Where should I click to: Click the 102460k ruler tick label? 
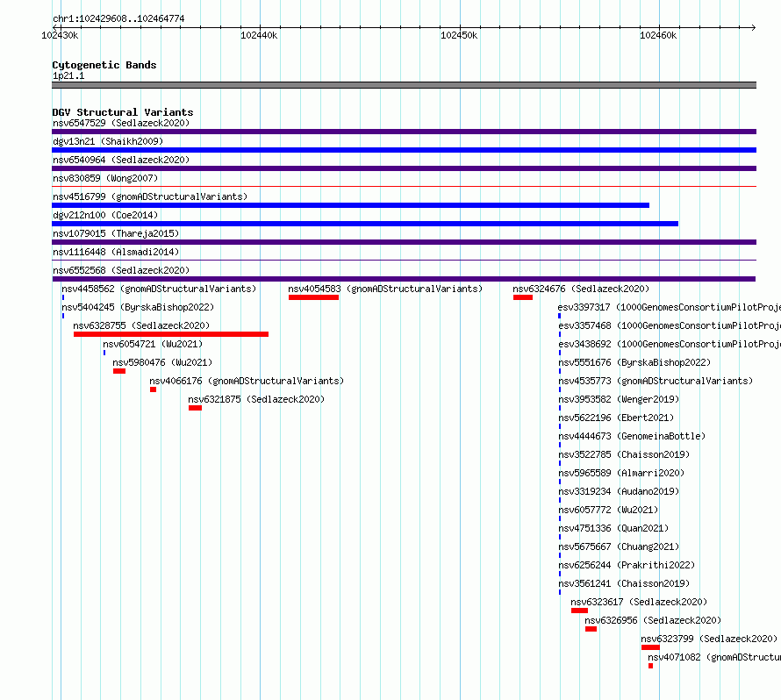pos(658,35)
